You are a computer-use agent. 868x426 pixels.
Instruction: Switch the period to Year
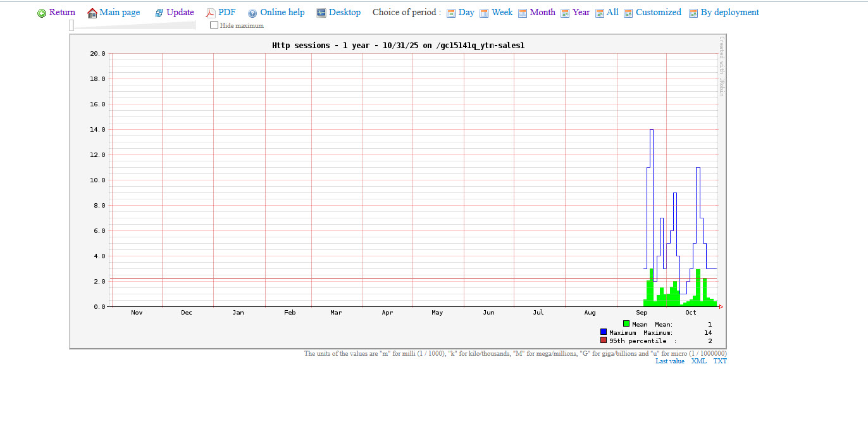point(581,13)
